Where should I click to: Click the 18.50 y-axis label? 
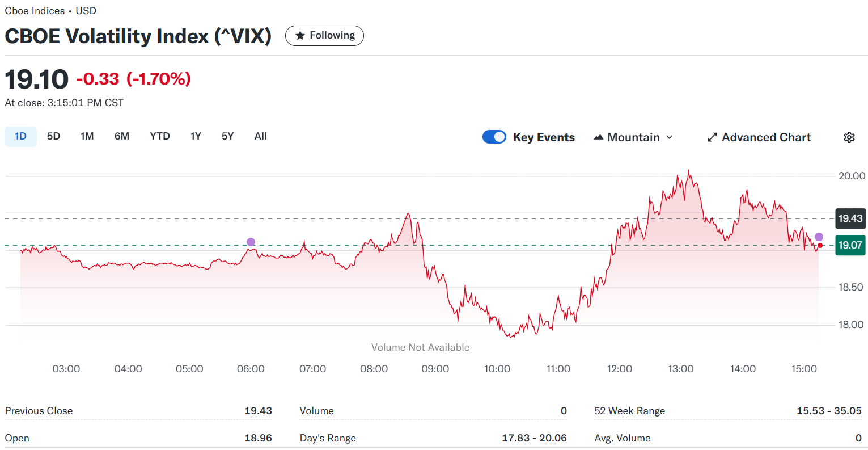(x=852, y=287)
